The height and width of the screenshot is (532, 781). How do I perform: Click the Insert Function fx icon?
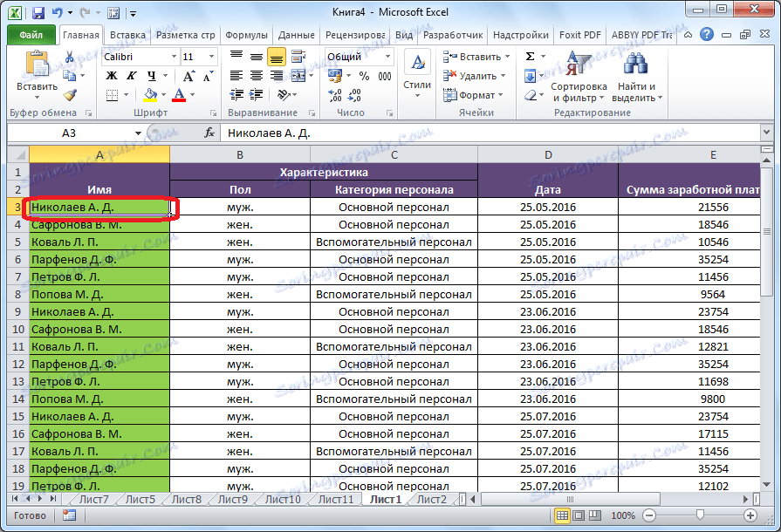coord(209,133)
